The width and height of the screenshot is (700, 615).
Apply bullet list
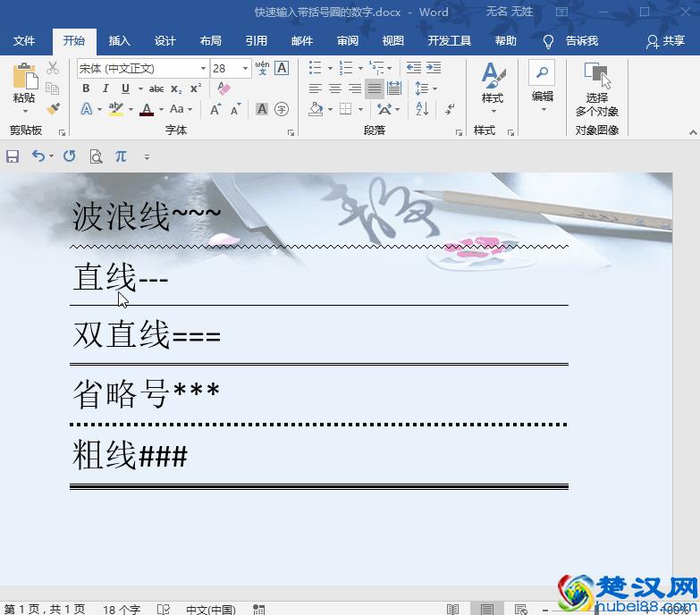(316, 68)
